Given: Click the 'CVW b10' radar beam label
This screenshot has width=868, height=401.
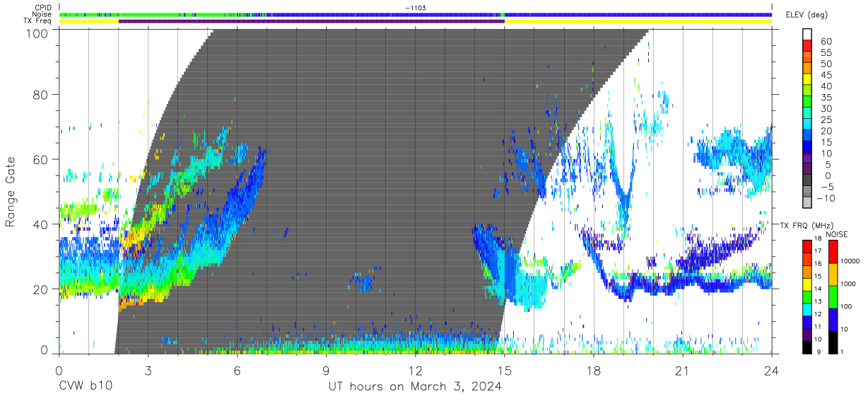Looking at the screenshot, I should pyautogui.click(x=85, y=387).
